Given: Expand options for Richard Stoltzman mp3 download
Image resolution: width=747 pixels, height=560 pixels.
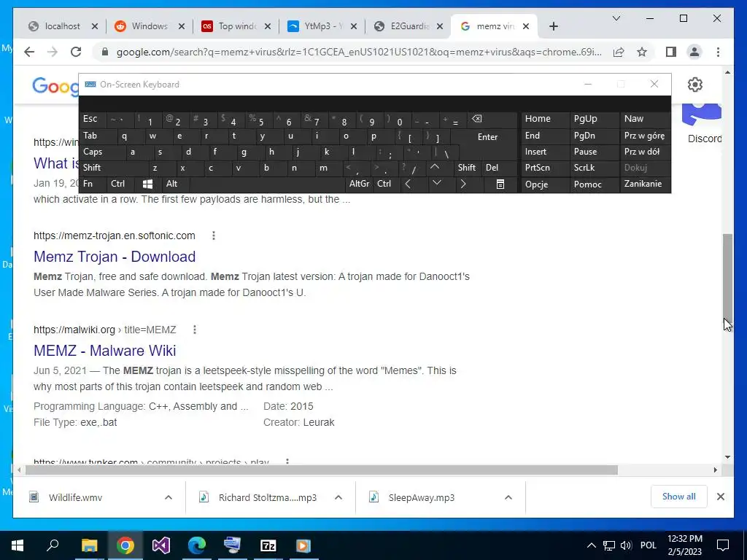Looking at the screenshot, I should pos(338,497).
